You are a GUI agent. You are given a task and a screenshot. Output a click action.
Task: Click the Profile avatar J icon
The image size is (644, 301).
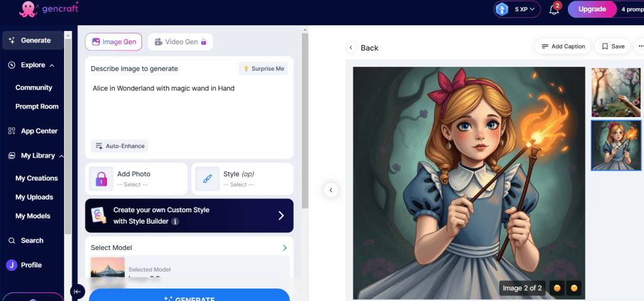11,265
